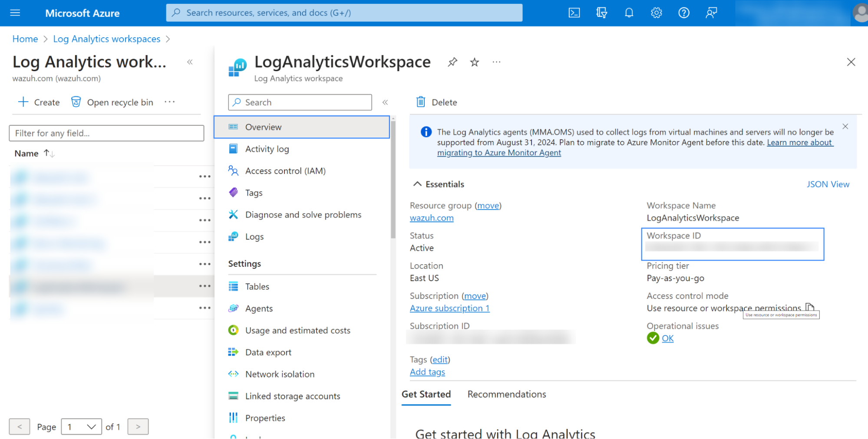The width and height of the screenshot is (868, 439).
Task: Select Usage and estimated costs
Action: [297, 331]
